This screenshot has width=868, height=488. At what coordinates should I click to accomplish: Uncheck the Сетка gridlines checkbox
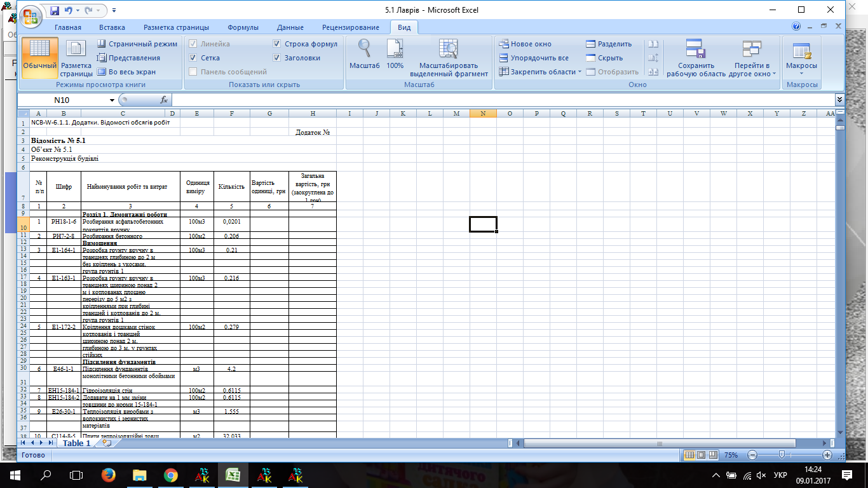click(x=193, y=58)
